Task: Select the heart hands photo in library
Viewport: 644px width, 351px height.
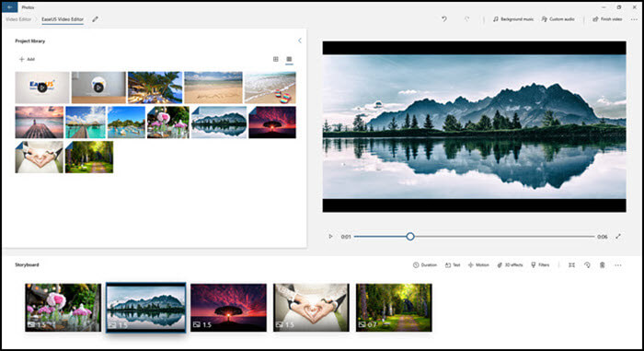Action: (x=40, y=157)
